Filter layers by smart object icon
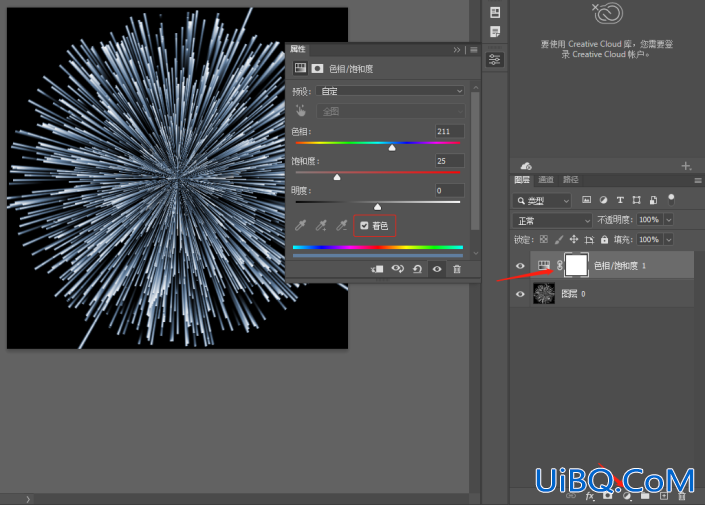The height and width of the screenshot is (505, 705). pyautogui.click(x=653, y=200)
